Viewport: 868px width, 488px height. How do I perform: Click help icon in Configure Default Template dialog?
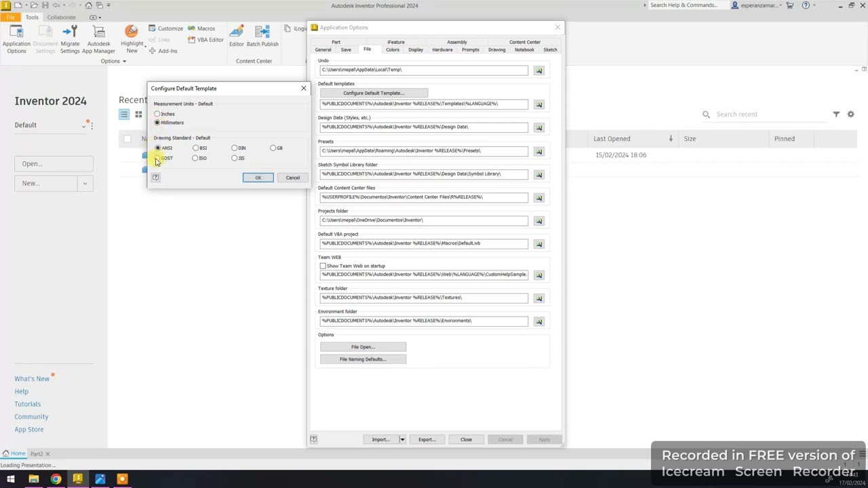tap(155, 178)
